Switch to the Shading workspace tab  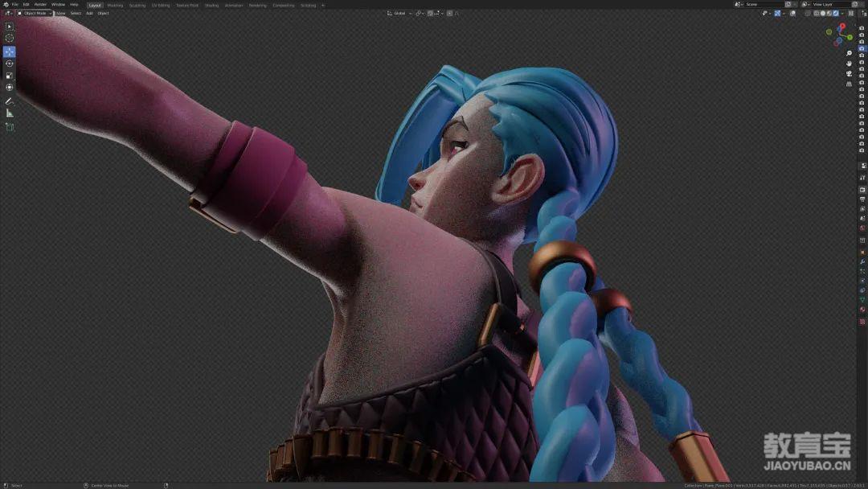pos(211,5)
